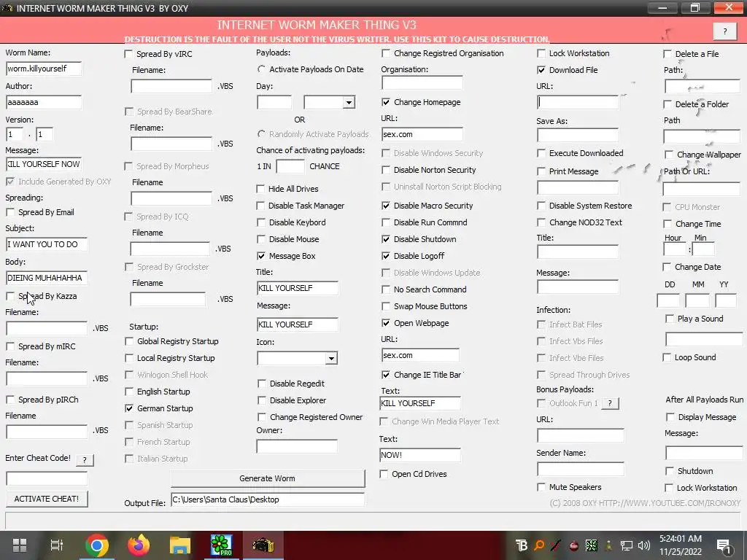
Task: Toggle the Disable Task Manager checkbox
Action: (260, 206)
